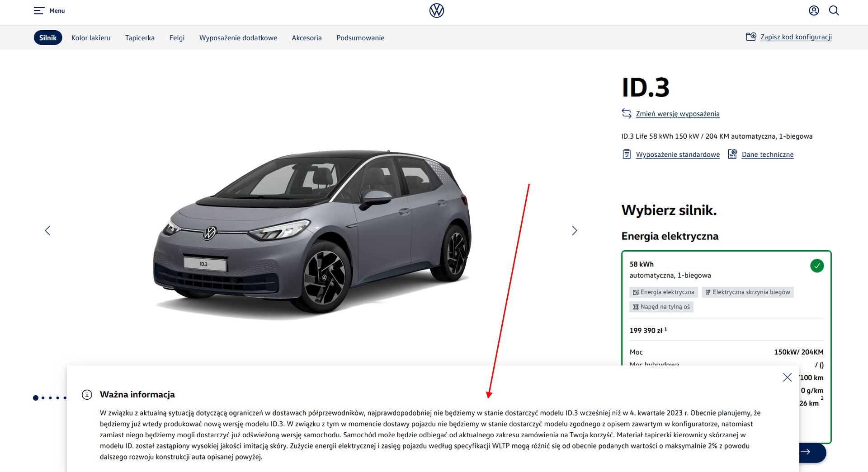Select the third carousel dot indicator
Viewport: 868px width, 472px height.
[x=51, y=398]
